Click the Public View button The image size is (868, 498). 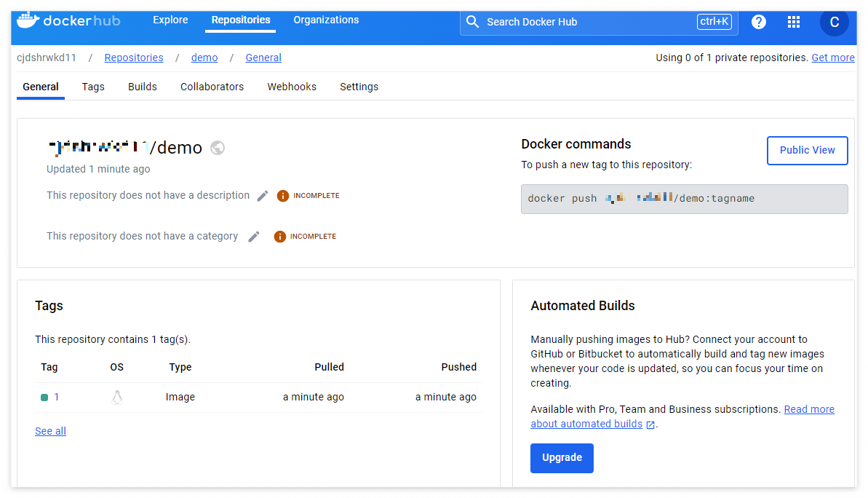807,150
